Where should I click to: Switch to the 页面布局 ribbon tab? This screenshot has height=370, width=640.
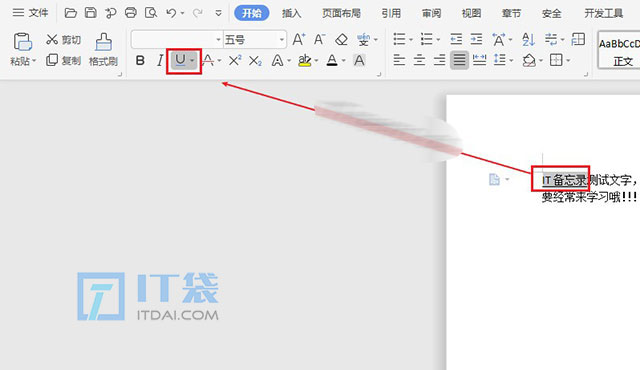point(341,13)
